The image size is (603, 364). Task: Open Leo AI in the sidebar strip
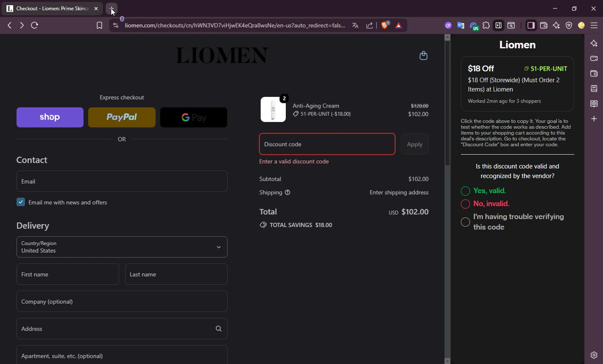point(594,43)
